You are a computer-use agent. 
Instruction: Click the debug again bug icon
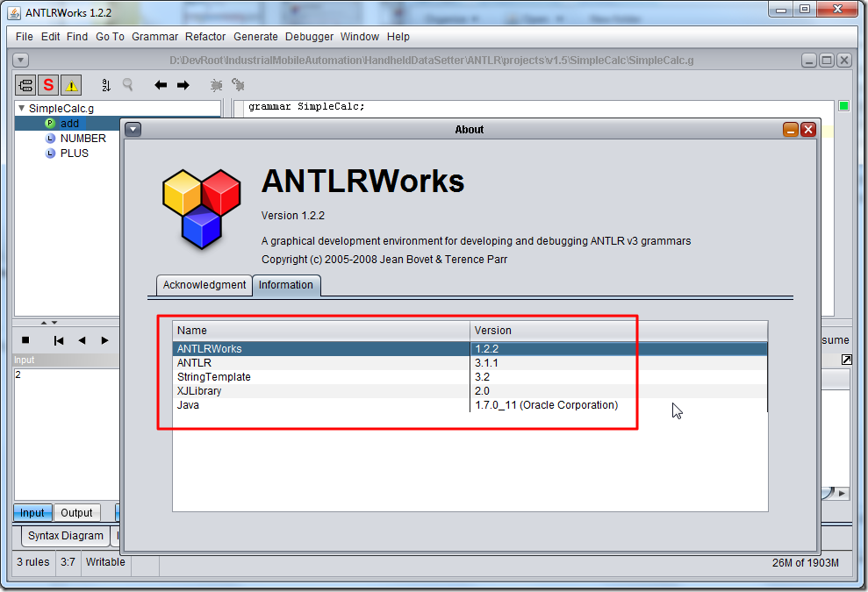pyautogui.click(x=238, y=85)
